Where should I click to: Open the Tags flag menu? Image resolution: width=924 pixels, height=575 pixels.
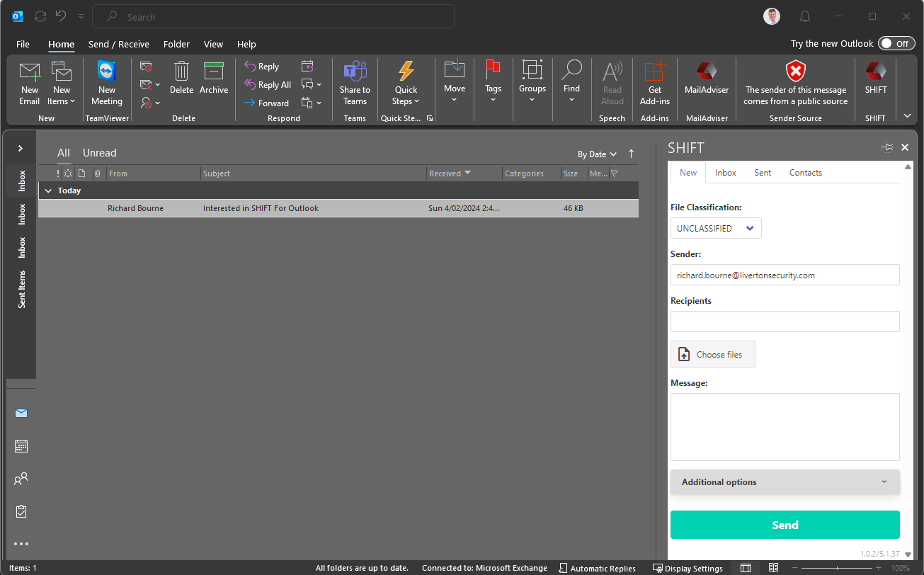point(493,82)
